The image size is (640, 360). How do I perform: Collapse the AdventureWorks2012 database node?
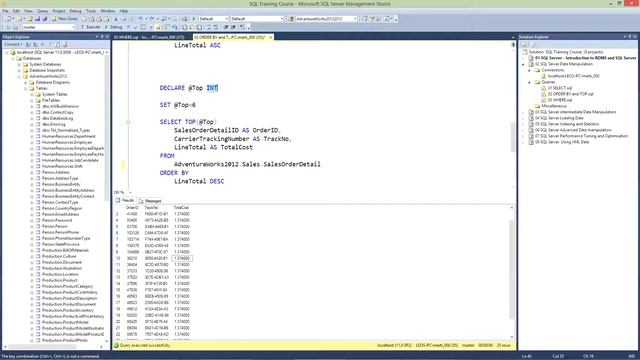pos(19,76)
